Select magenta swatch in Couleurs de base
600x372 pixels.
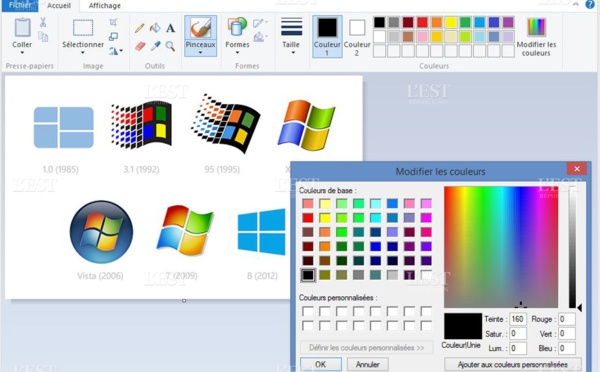(x=426, y=218)
